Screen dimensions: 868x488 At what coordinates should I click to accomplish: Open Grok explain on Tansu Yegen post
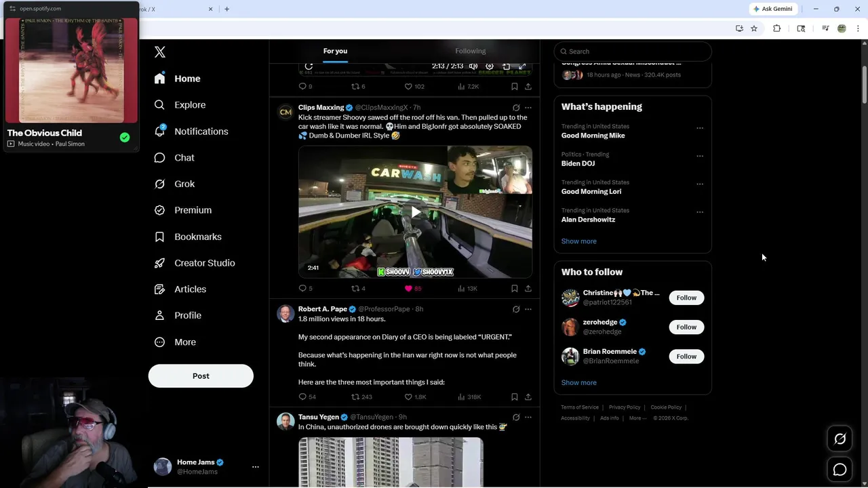[x=516, y=417]
